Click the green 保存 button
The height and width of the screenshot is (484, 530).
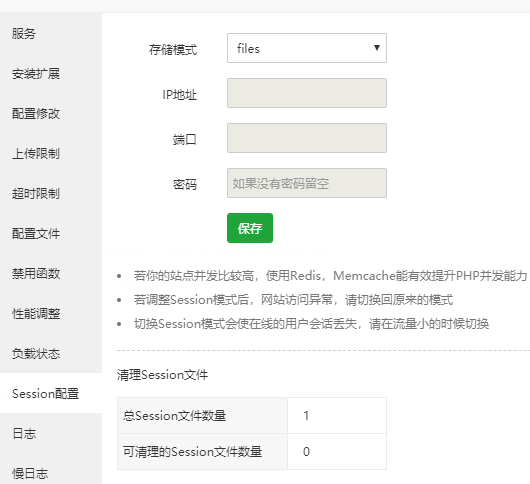pos(250,228)
